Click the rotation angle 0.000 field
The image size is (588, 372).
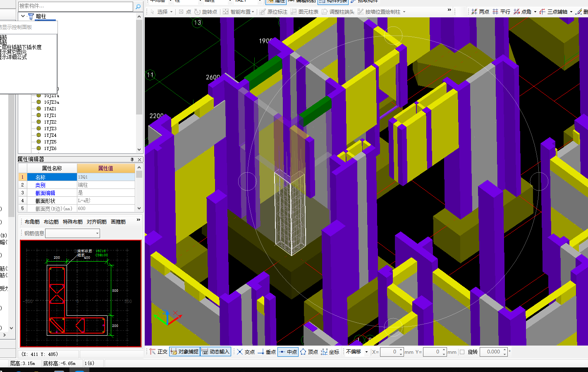[x=494, y=352]
